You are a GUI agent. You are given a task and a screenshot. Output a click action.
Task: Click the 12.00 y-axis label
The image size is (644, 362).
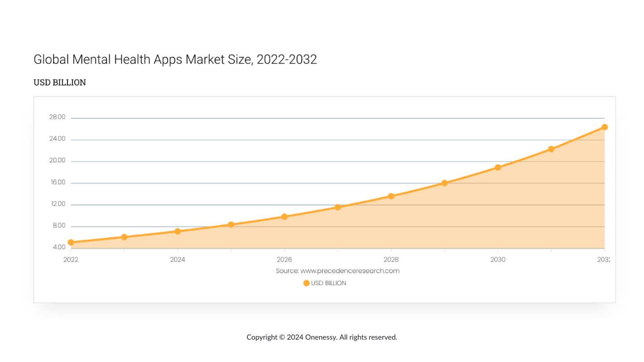pyautogui.click(x=58, y=204)
